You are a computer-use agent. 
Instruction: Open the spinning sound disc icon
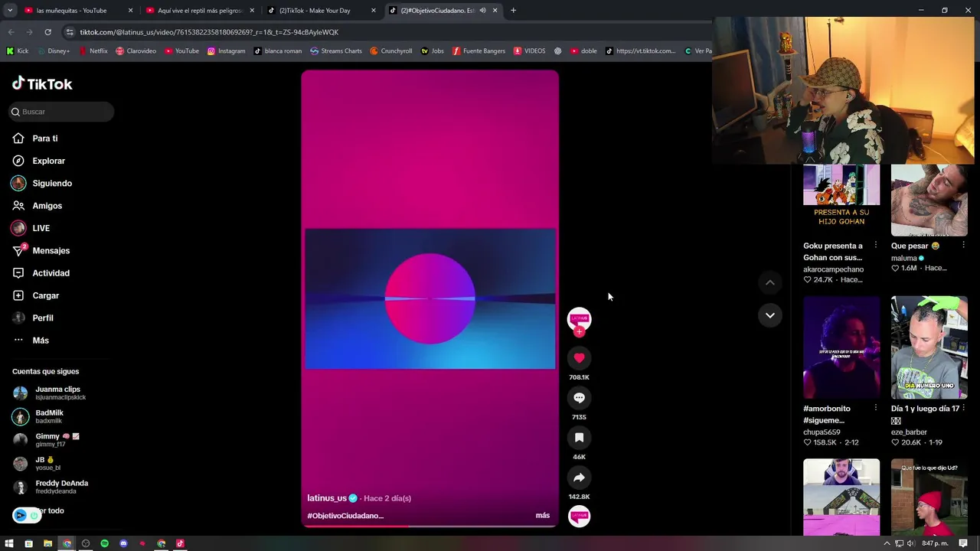tap(579, 517)
